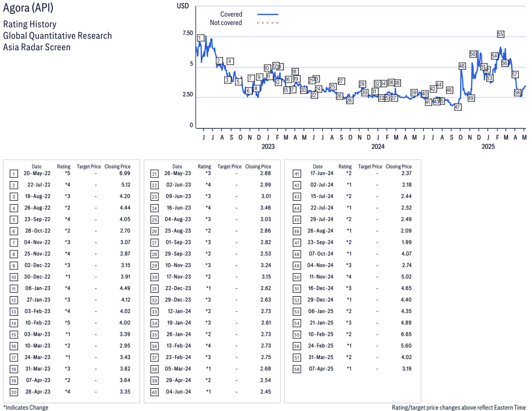Click the 2024 year label under the chart
Screen dimensions: 532x411
click(378, 147)
